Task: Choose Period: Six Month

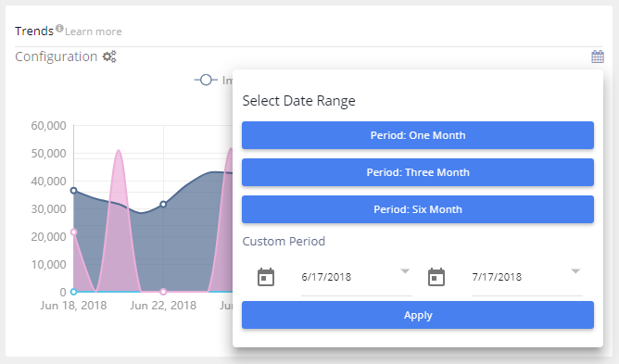Action: (x=418, y=209)
